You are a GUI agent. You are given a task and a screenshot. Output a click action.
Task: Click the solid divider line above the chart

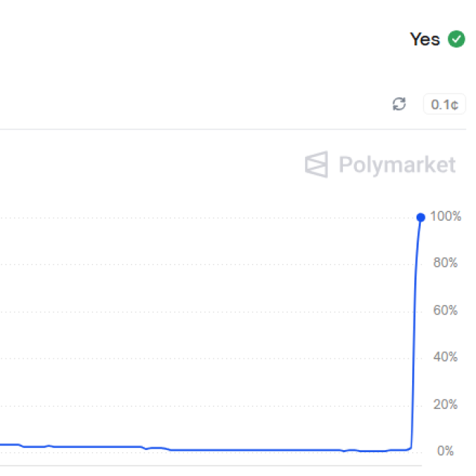(223, 129)
